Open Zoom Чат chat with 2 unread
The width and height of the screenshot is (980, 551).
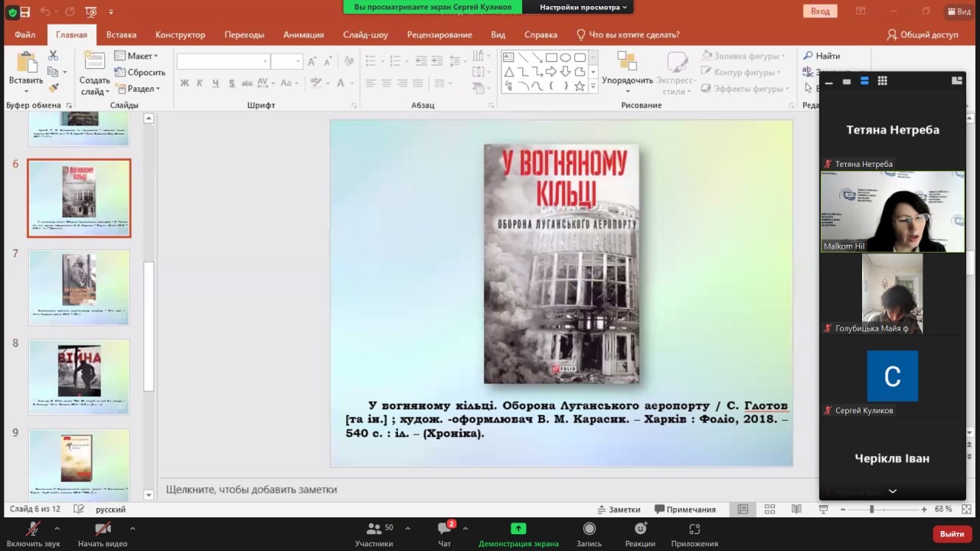445,533
